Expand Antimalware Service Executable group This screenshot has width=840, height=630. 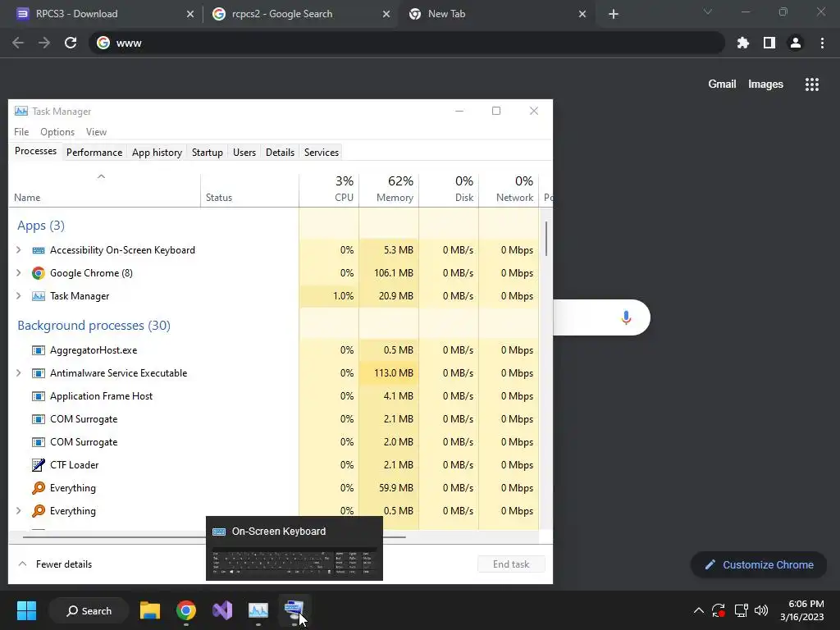19,373
